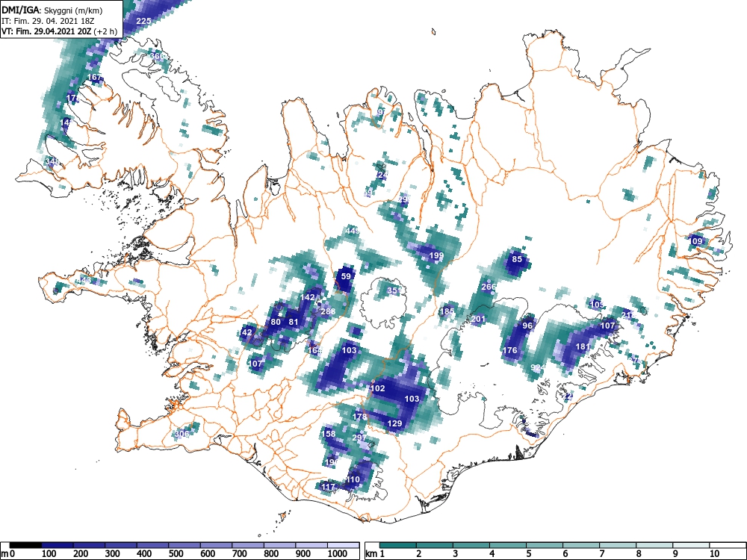
Task: Select the '178' map value
Action: 360,417
